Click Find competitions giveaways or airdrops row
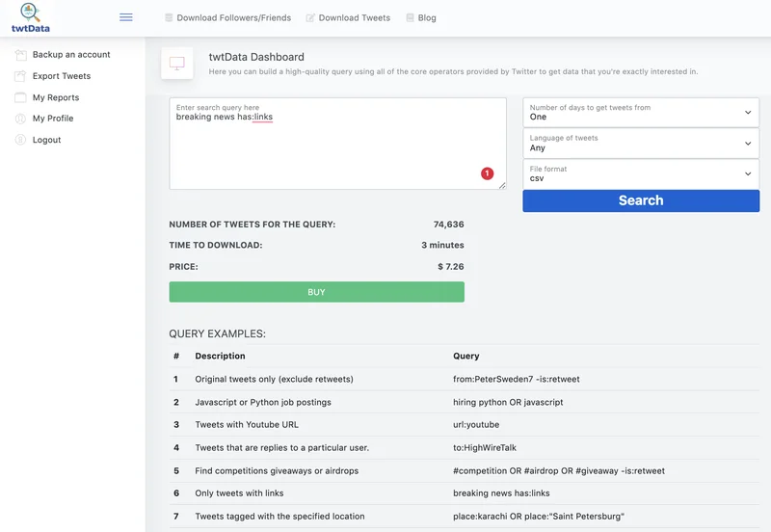The height and width of the screenshot is (532, 771). [x=277, y=471]
